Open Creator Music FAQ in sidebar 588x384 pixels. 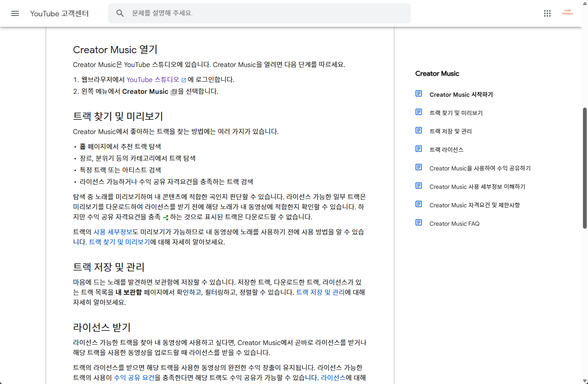[454, 224]
